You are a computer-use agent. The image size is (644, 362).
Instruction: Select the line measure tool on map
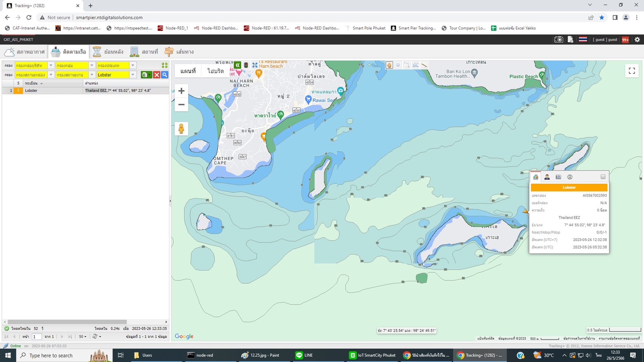coord(424,65)
